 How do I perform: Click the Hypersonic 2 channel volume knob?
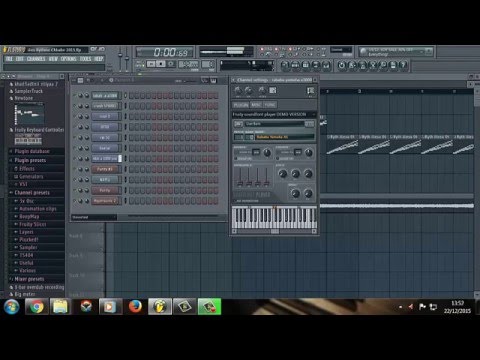[87, 201]
